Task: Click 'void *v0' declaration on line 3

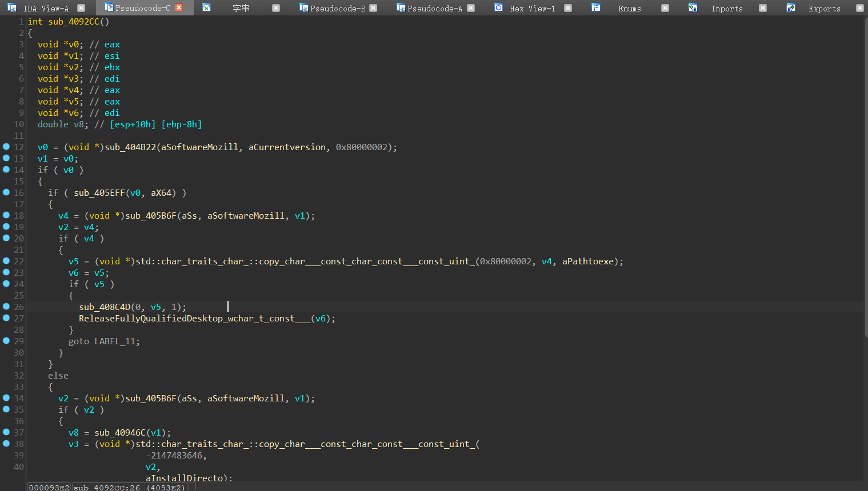Action: [61, 45]
